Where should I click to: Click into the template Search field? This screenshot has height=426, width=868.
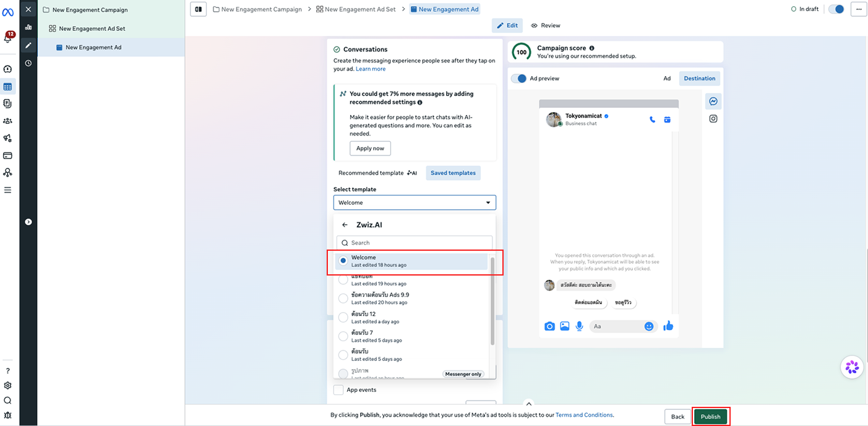click(415, 243)
